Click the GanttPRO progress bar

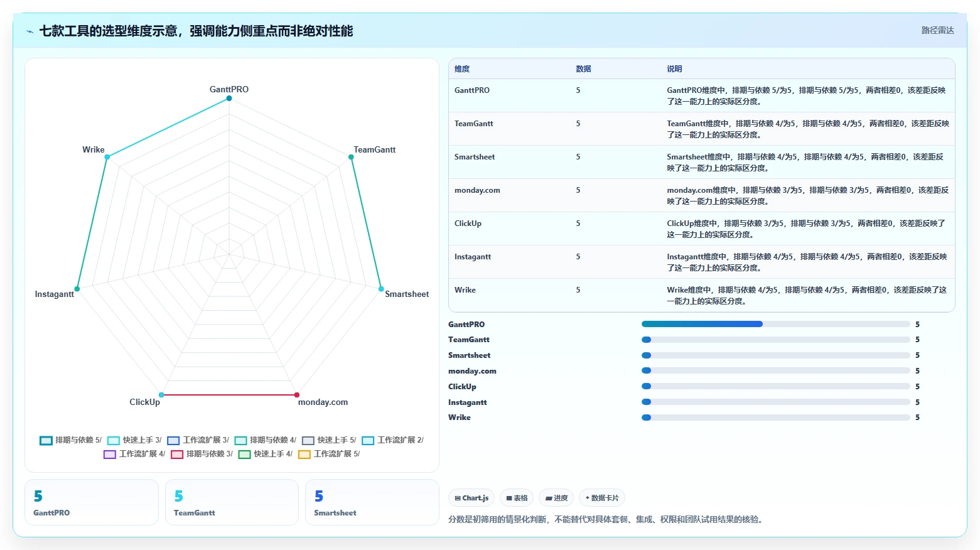point(775,324)
